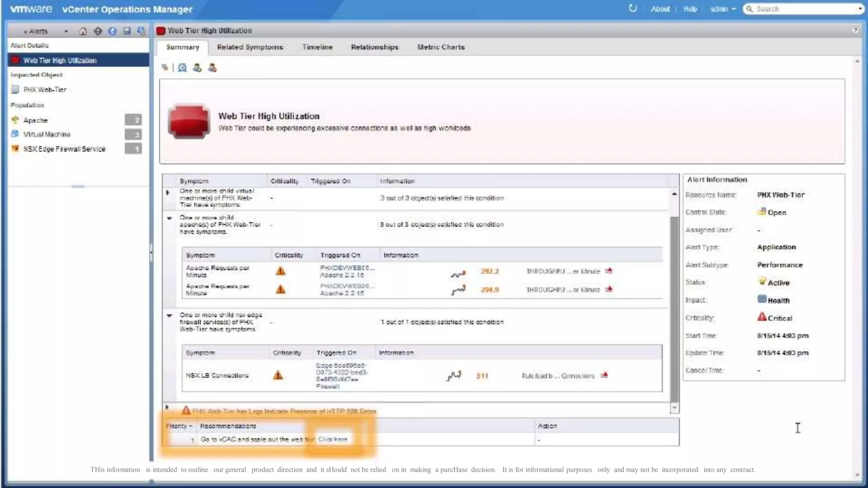
Task: Collapse the nsx edge firewall service symptom row
Action: 169,316
